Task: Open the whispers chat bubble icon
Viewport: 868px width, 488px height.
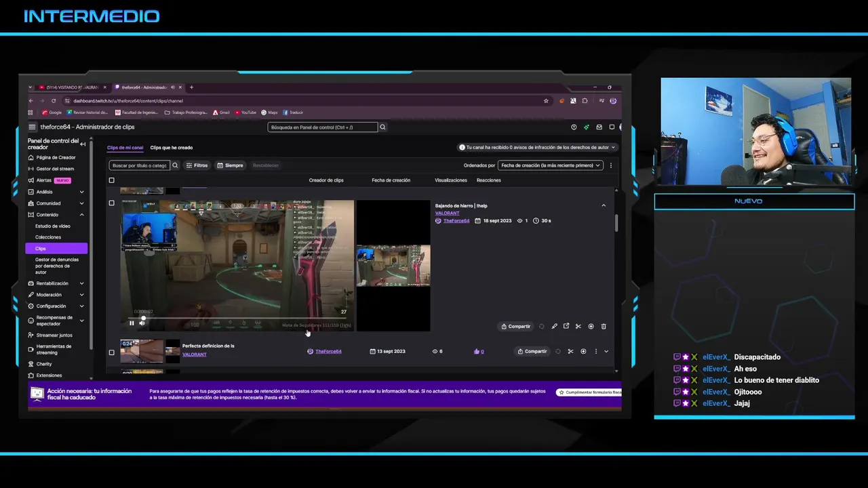Action: click(612, 127)
